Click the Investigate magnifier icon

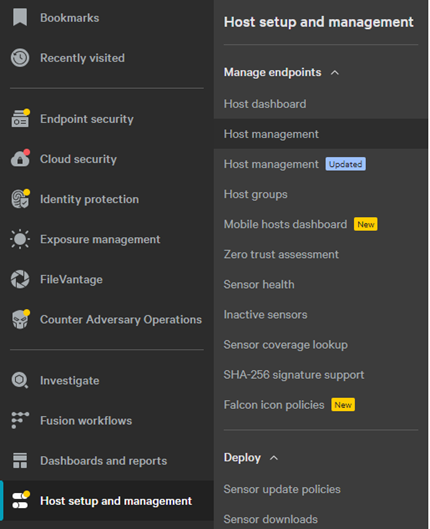tap(20, 380)
